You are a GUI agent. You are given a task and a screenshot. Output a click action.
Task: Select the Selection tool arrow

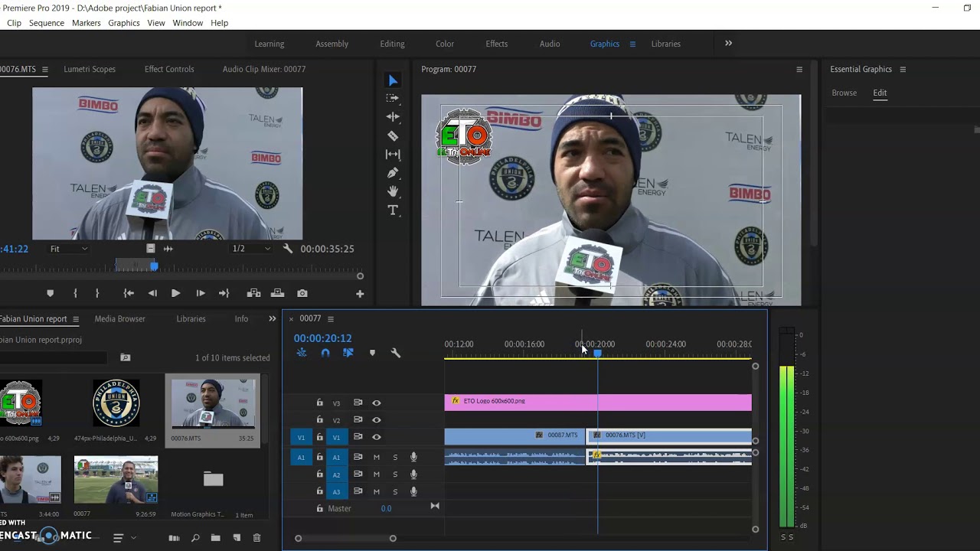pos(393,80)
